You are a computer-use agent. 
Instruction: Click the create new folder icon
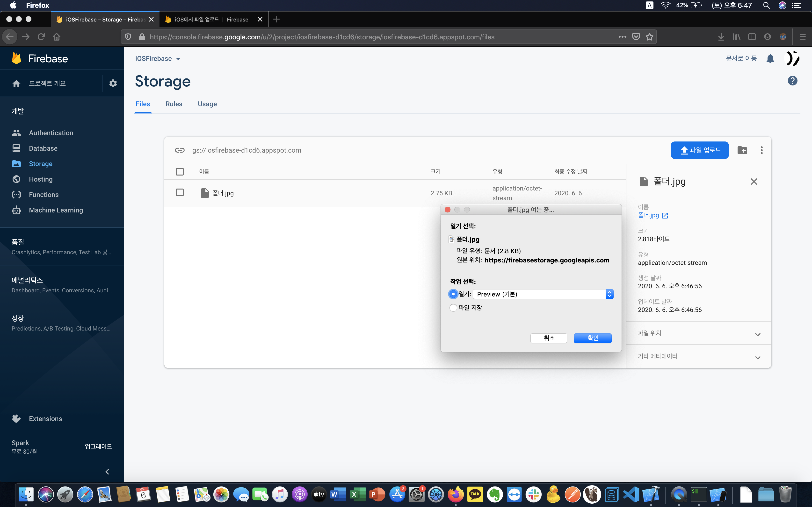tap(742, 150)
